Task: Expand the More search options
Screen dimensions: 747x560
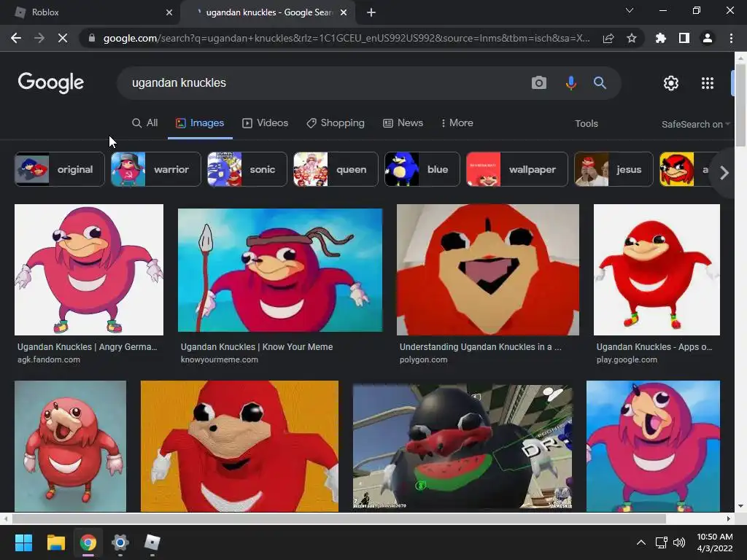Action: click(x=457, y=122)
